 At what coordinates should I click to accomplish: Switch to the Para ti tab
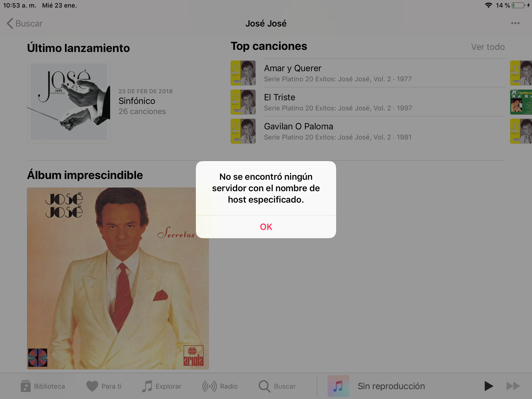coord(104,386)
